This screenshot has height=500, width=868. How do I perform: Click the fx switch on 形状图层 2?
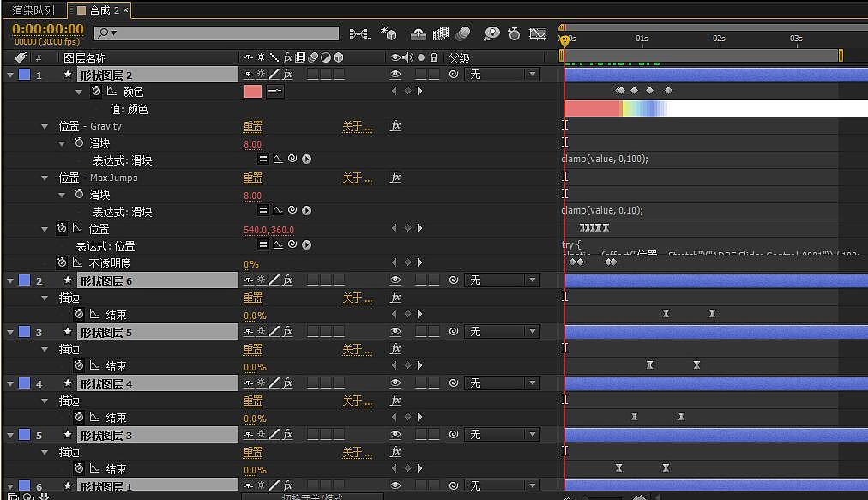coord(288,75)
